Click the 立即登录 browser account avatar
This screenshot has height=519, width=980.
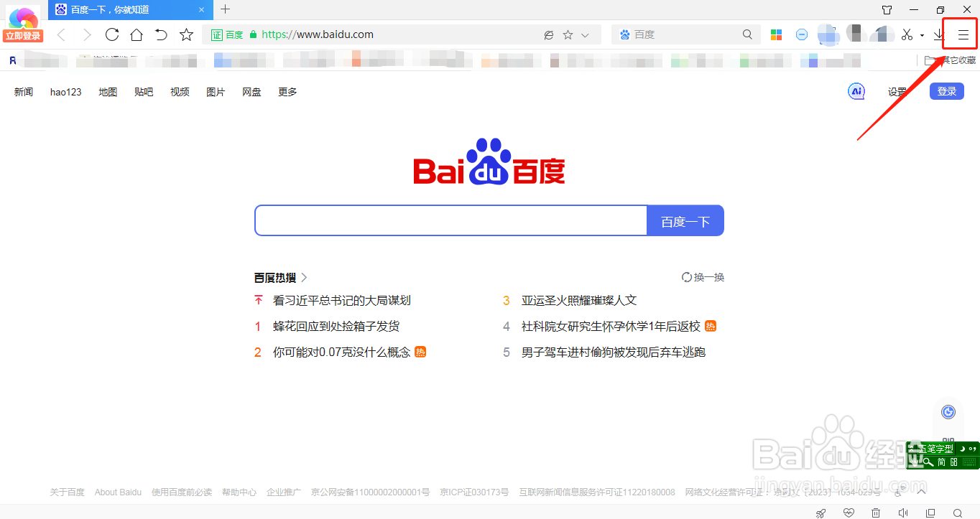point(23,23)
